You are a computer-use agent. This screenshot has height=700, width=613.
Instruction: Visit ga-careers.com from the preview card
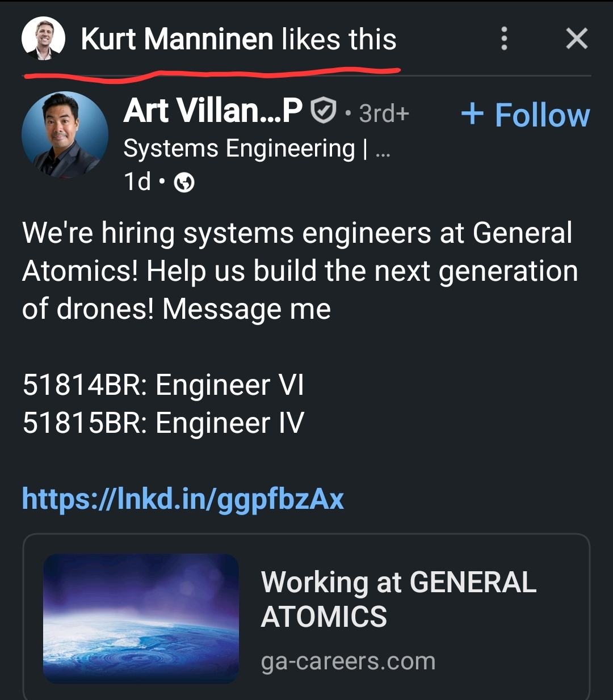click(348, 660)
